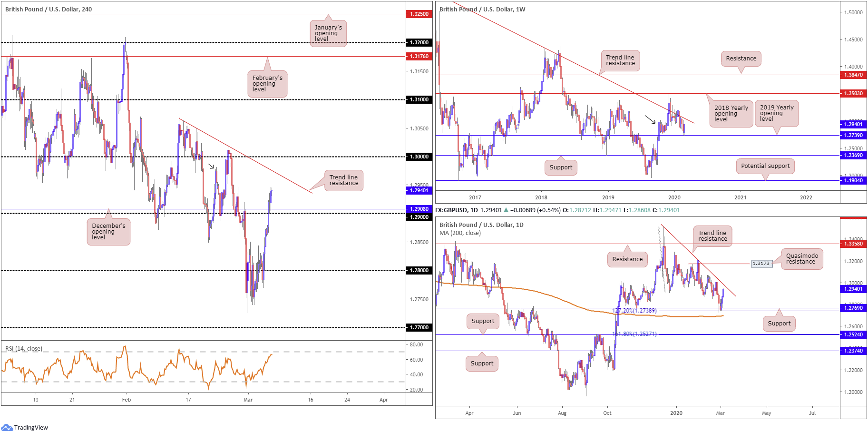Viewport: 868px width, 432px height.
Task: Click the 1.28000 level price label
Action: pos(419,270)
